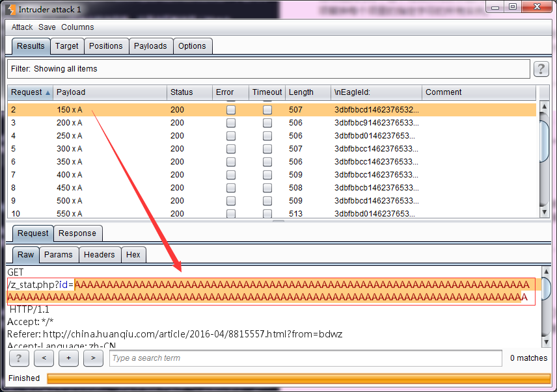Go to previous search match arrow

coord(44,358)
